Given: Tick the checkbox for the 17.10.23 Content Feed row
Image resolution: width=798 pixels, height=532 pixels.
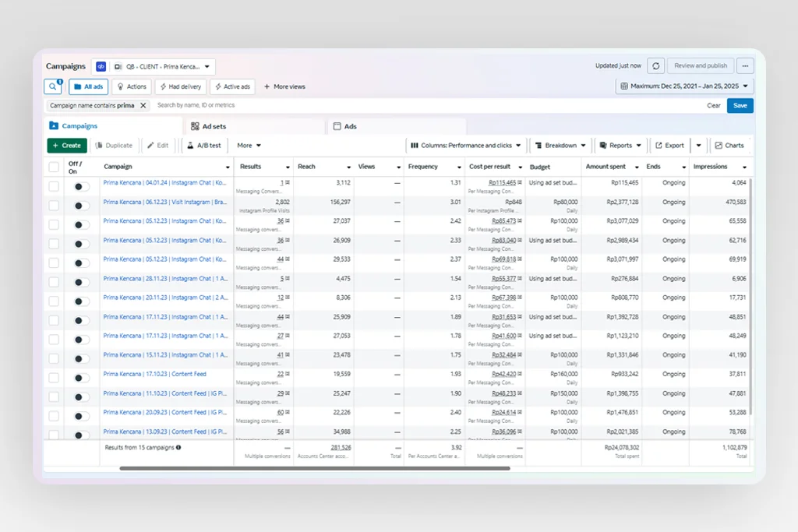Looking at the screenshot, I should (x=54, y=378).
